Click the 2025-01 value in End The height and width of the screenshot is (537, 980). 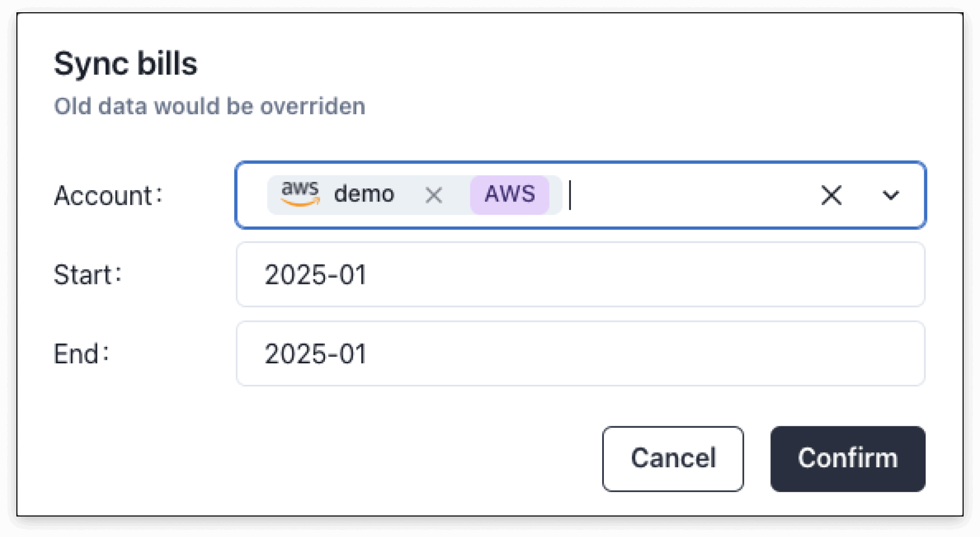(x=316, y=354)
